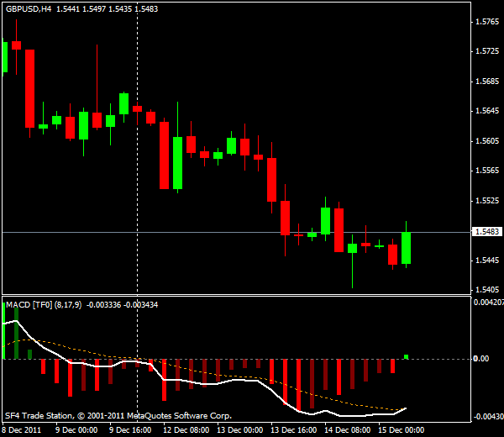The image size is (504, 437).
Task: Click the 13 Dec 00:00 time label
Action: (239, 430)
